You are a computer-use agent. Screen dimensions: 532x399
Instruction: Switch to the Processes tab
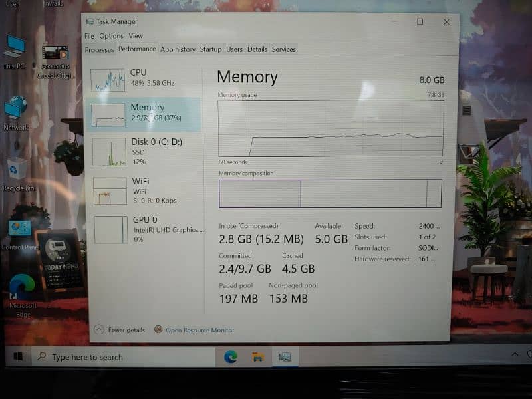click(99, 49)
